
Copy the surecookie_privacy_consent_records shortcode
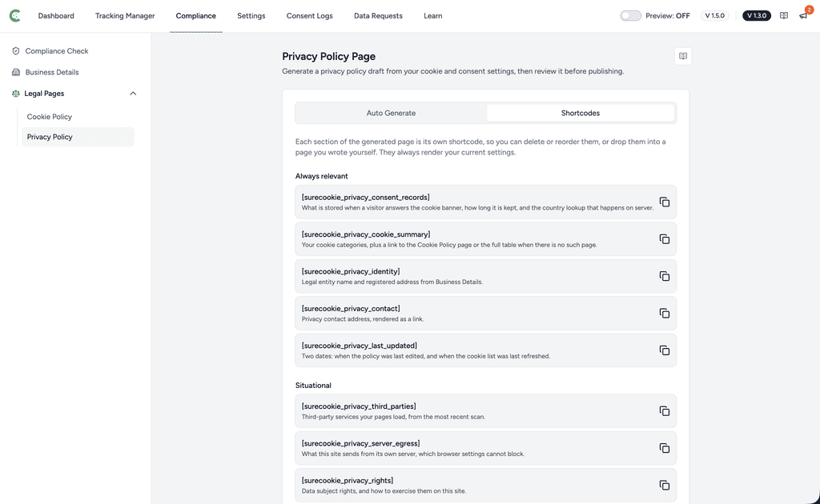click(x=664, y=202)
